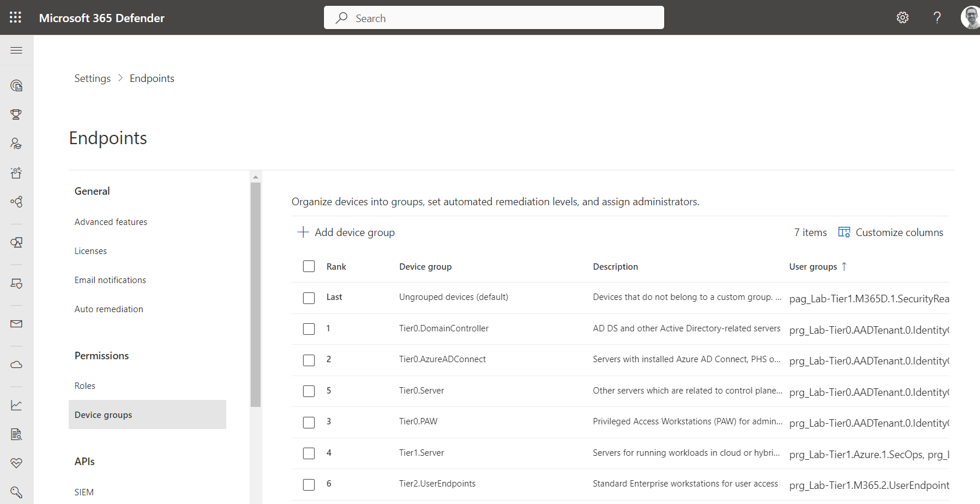Open the Trials gift sidebar icon
Image resolution: width=980 pixels, height=504 pixels.
coord(16,173)
